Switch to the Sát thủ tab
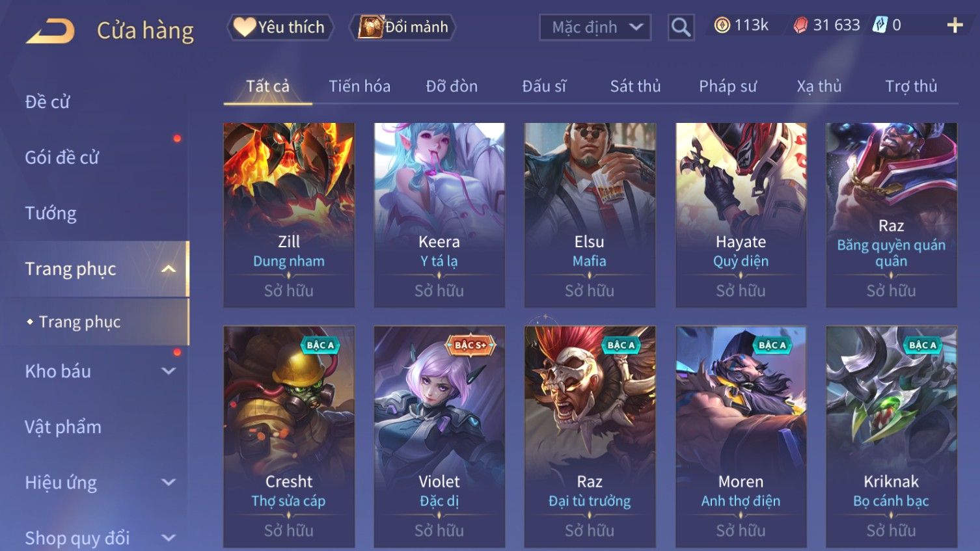The width and height of the screenshot is (980, 551). 635,86
